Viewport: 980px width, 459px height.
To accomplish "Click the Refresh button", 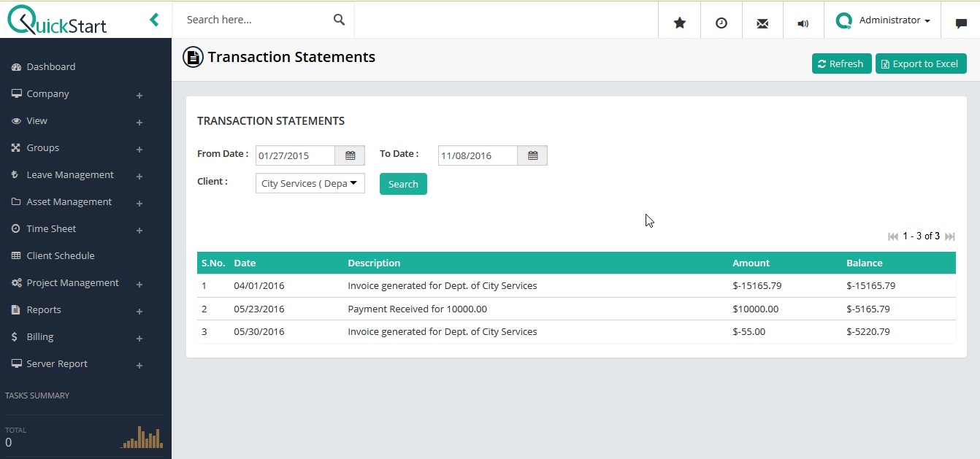I will [x=841, y=63].
